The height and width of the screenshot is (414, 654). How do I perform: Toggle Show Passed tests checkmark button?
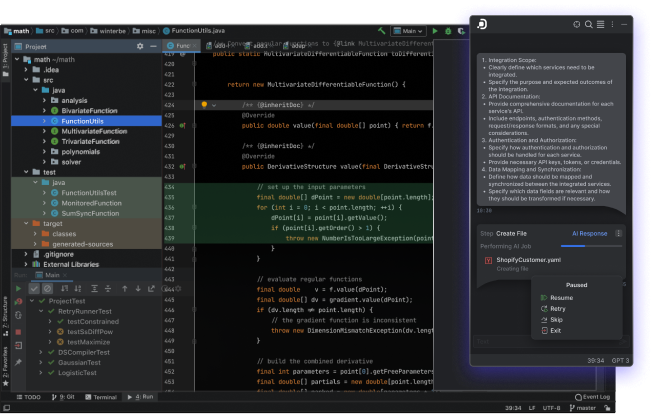(34, 289)
